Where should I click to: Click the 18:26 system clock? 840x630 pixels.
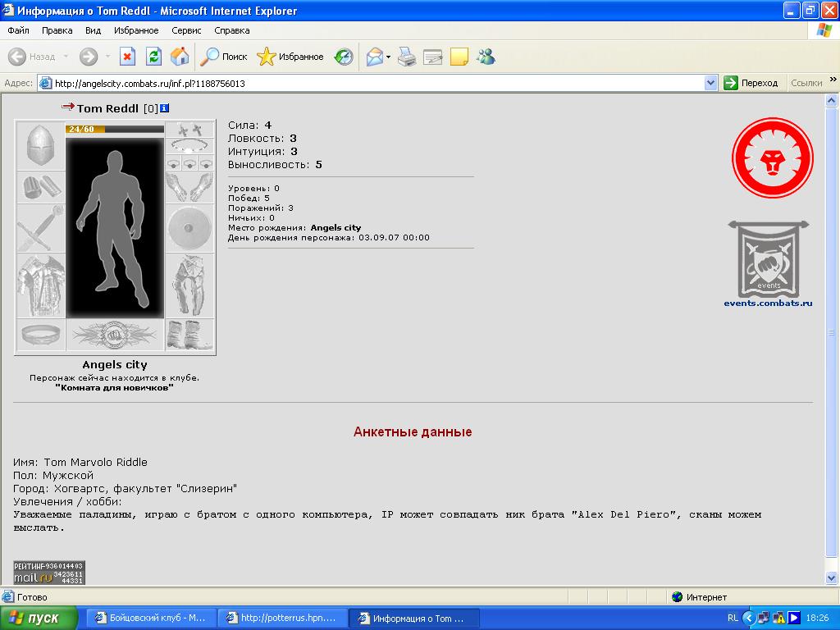817,619
